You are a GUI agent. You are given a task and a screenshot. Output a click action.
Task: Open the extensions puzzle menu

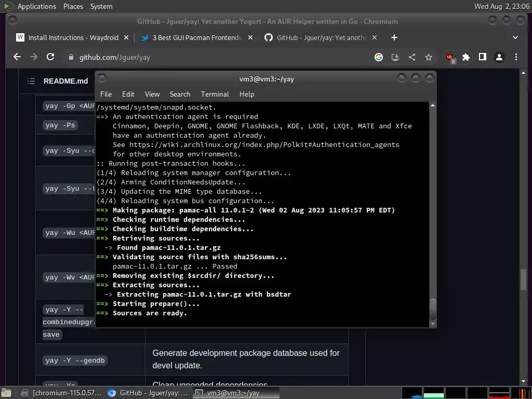pos(466,57)
